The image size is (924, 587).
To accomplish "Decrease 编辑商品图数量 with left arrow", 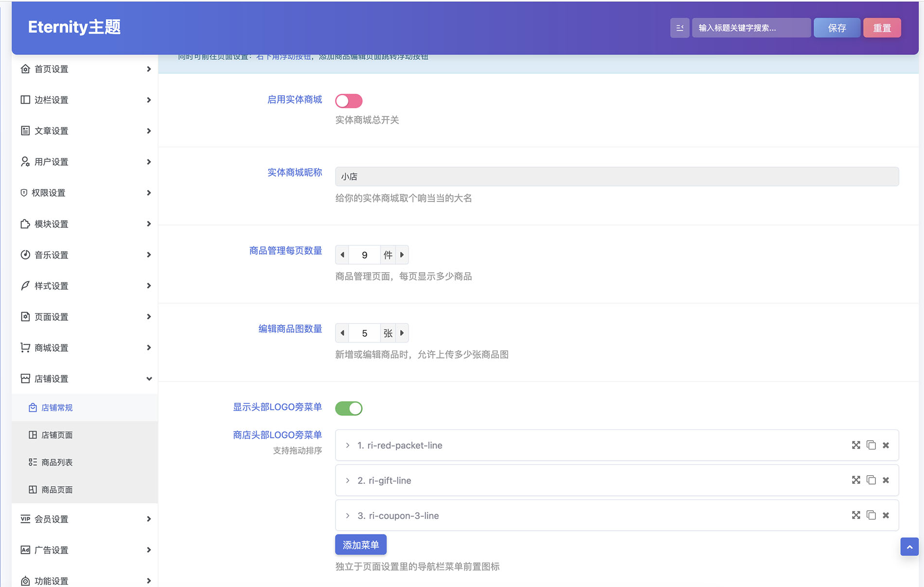I will [x=342, y=333].
